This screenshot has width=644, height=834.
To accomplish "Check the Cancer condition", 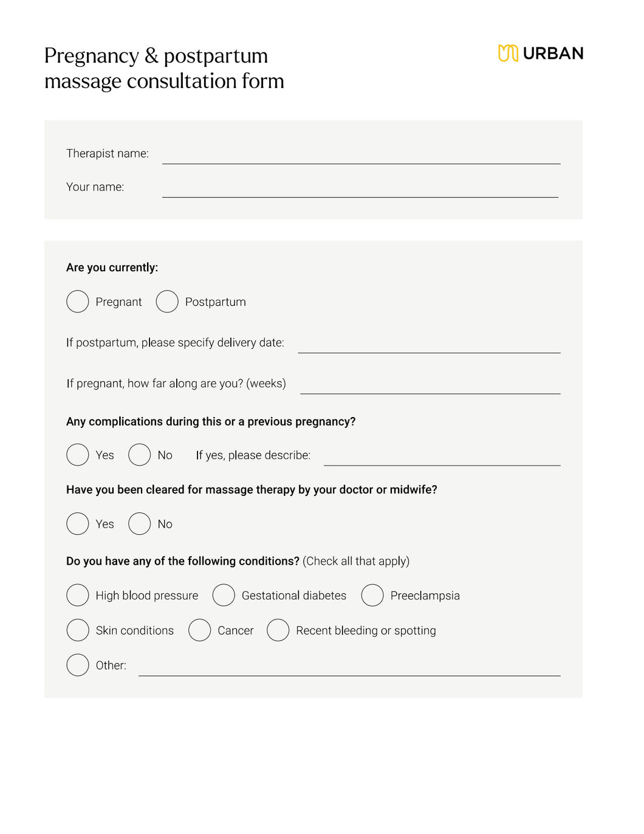I will [x=199, y=630].
